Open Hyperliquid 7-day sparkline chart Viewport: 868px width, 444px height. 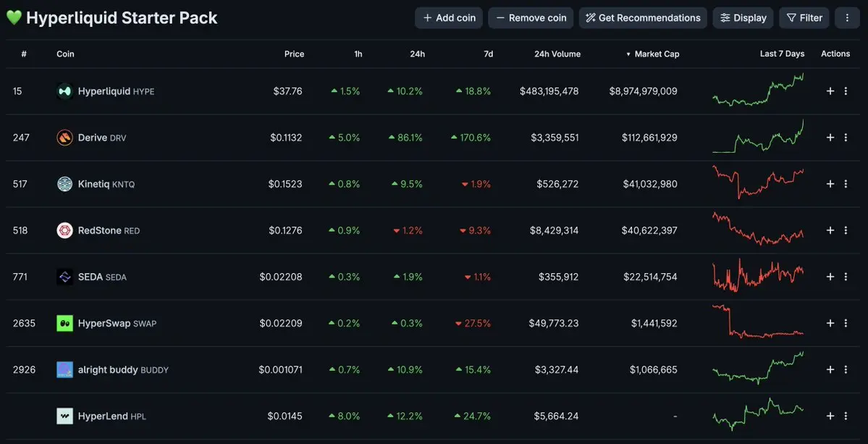tap(758, 90)
